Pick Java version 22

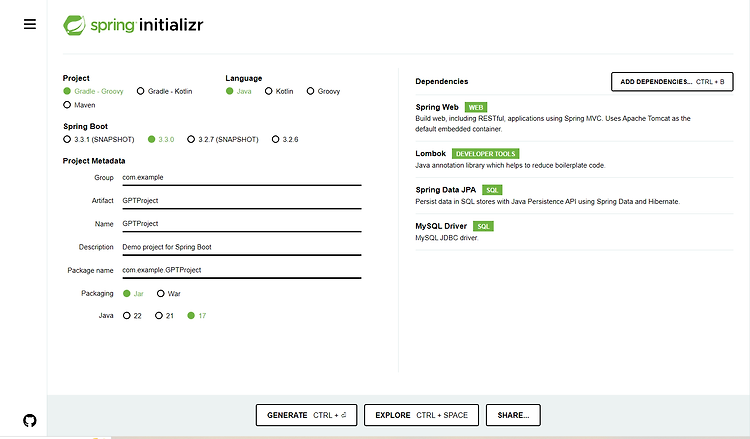(132, 316)
